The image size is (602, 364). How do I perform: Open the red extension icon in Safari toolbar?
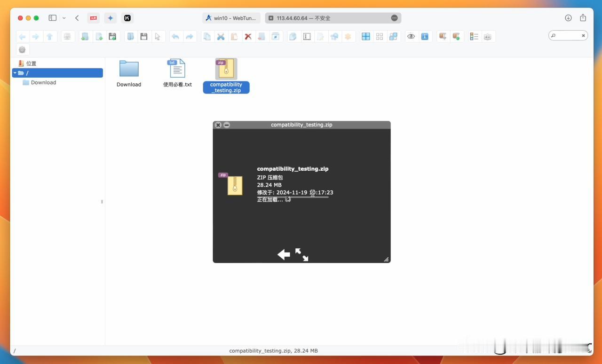[x=94, y=18]
